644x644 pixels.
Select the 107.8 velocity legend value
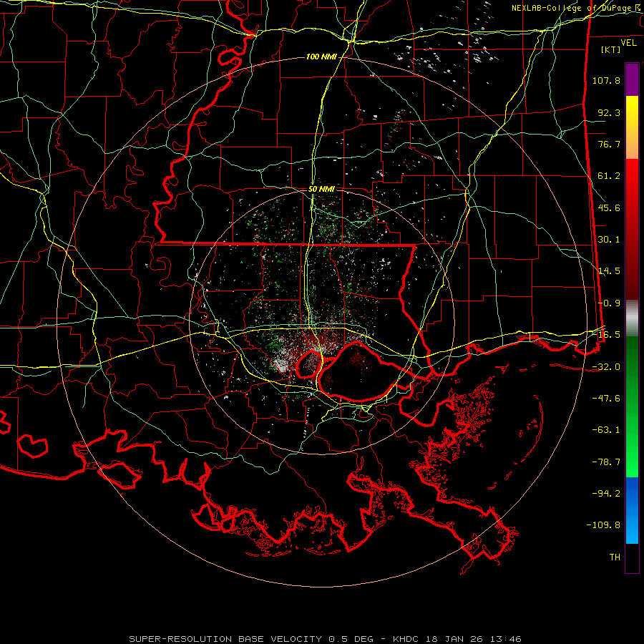coord(606,80)
